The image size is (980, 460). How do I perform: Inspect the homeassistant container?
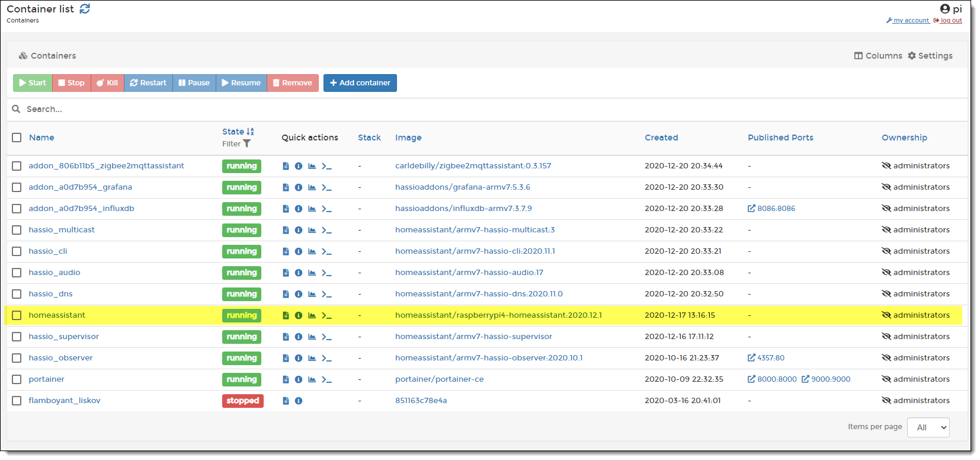click(x=299, y=315)
